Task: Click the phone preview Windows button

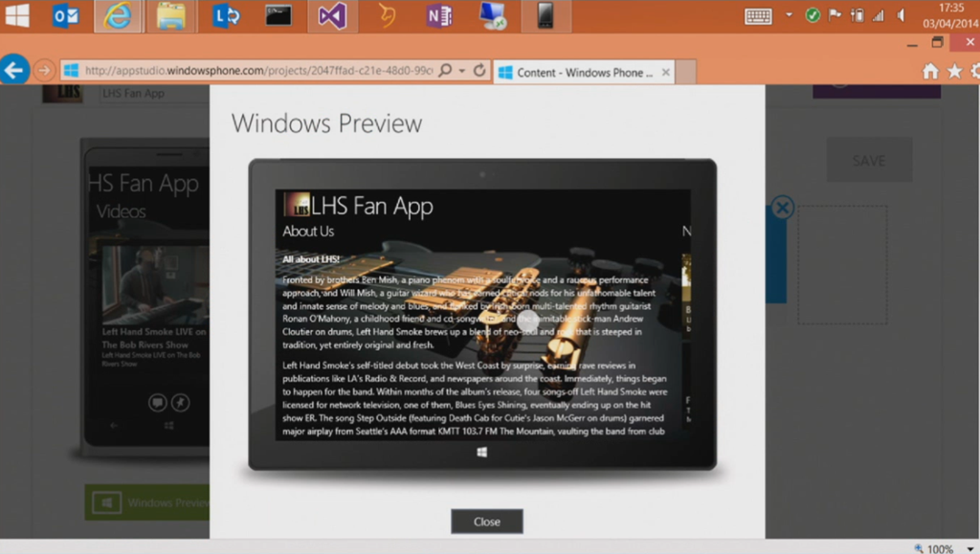Action: (x=168, y=426)
